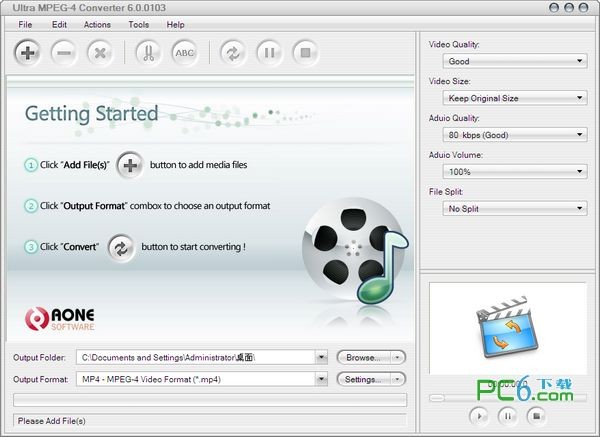Pause the preview player
Screen dimensions: 600x437
[508, 416]
